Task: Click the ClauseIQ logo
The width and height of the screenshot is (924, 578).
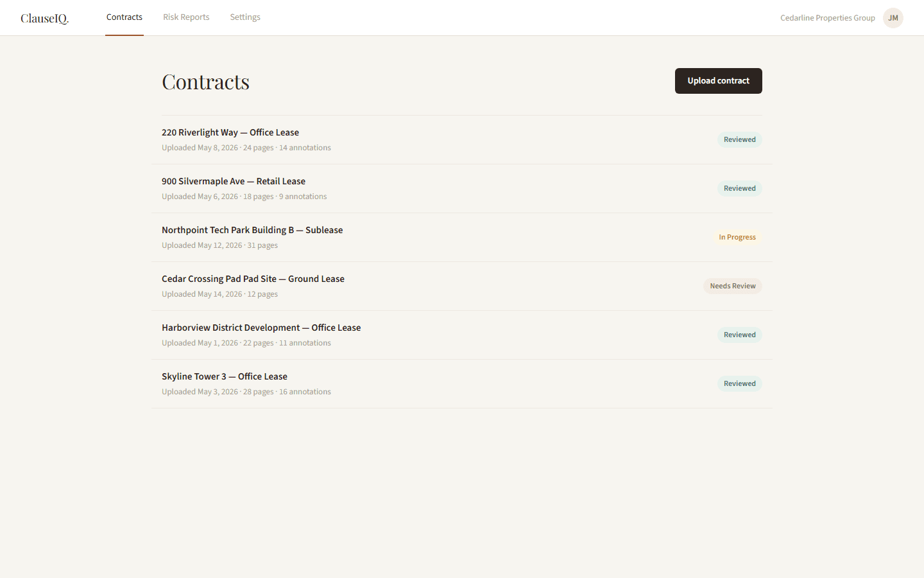Action: (44, 18)
